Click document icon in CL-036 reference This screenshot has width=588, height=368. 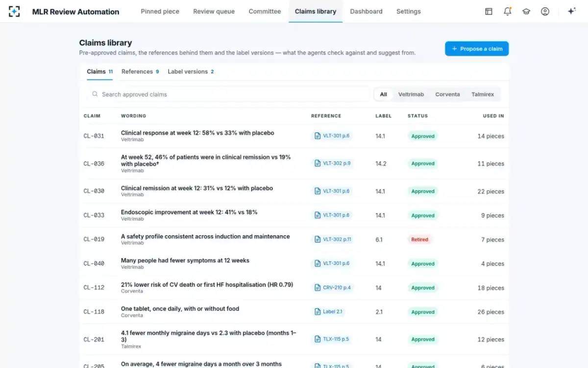click(318, 163)
